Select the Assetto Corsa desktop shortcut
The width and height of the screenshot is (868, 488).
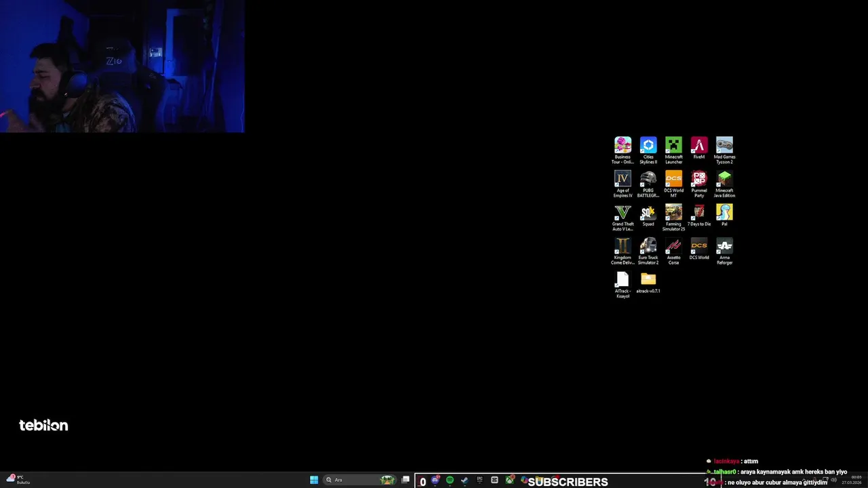[673, 251]
